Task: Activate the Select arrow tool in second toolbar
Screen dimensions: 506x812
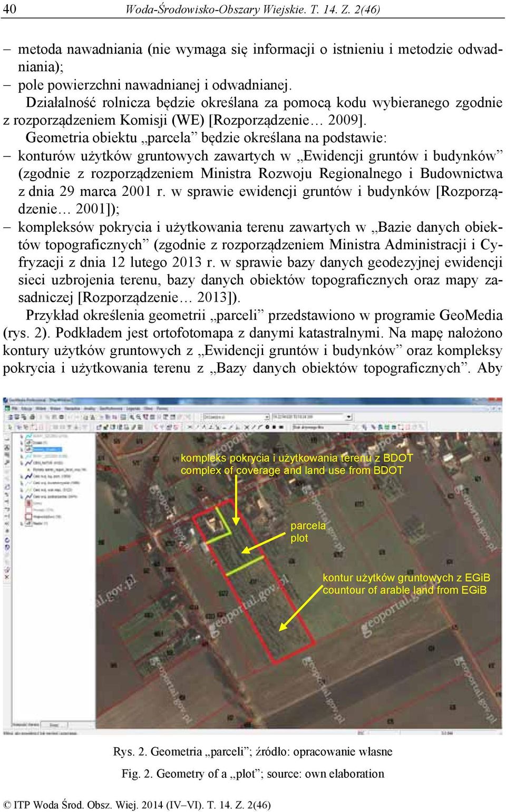Action: coord(10,427)
